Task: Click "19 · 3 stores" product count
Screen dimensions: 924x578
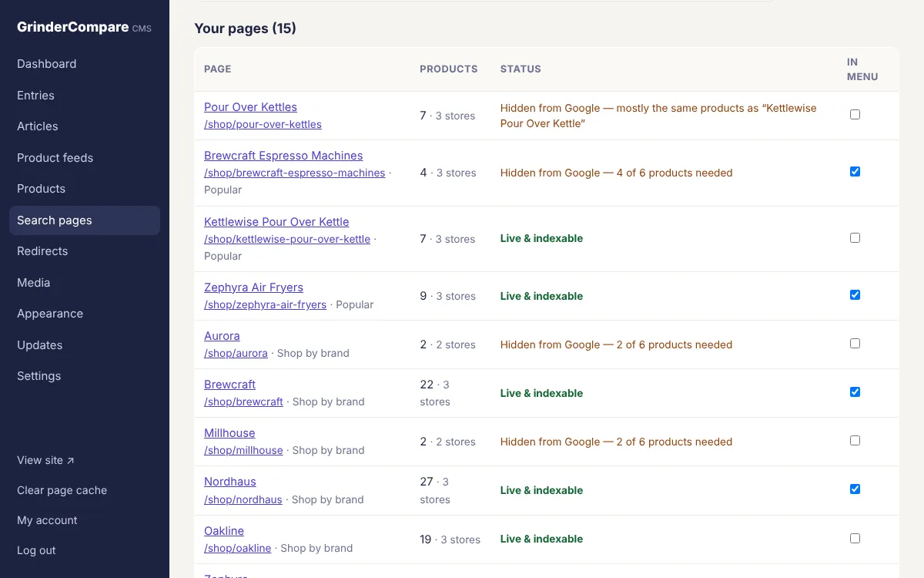Action: coord(450,539)
